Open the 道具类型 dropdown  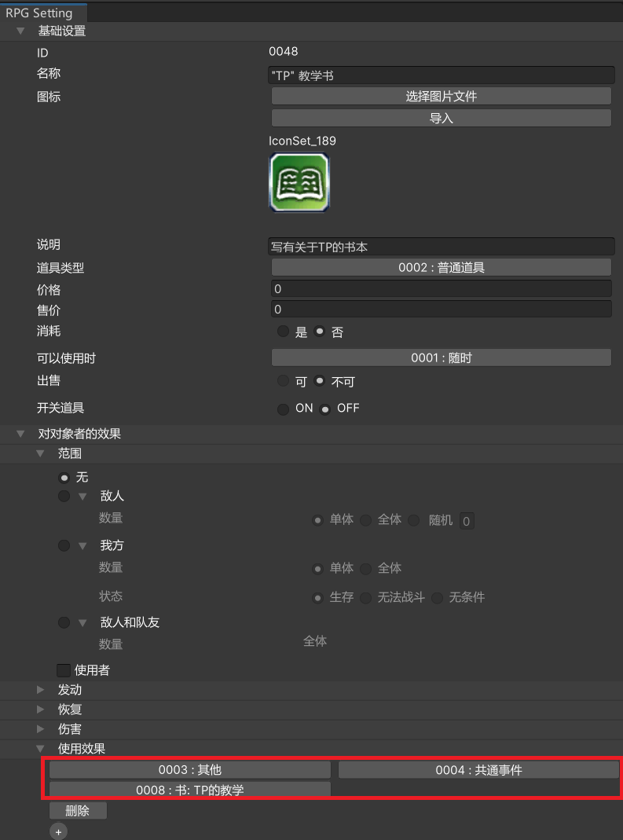click(x=441, y=268)
